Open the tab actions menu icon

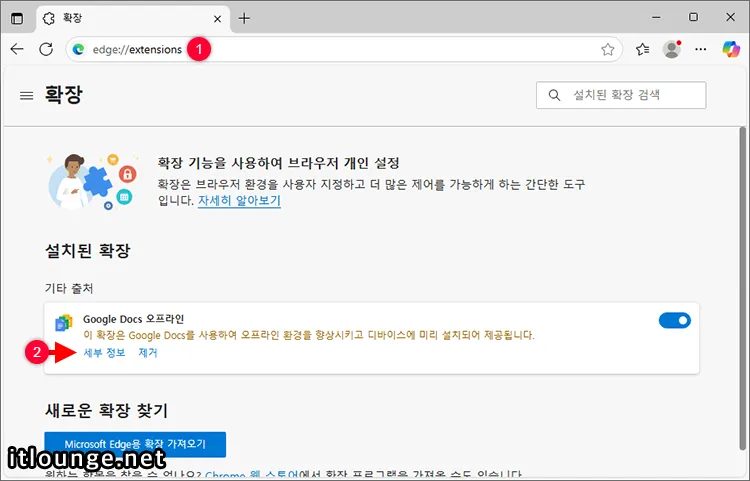(x=17, y=19)
